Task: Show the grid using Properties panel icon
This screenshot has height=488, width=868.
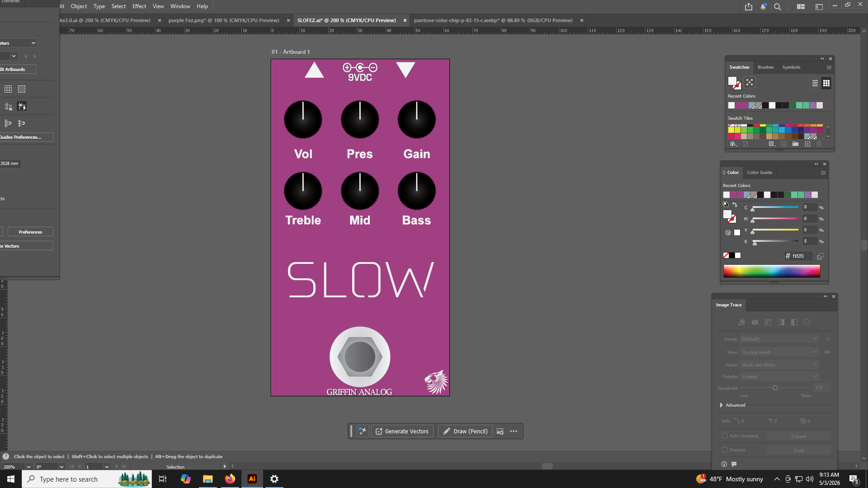Action: pyautogui.click(x=8, y=89)
